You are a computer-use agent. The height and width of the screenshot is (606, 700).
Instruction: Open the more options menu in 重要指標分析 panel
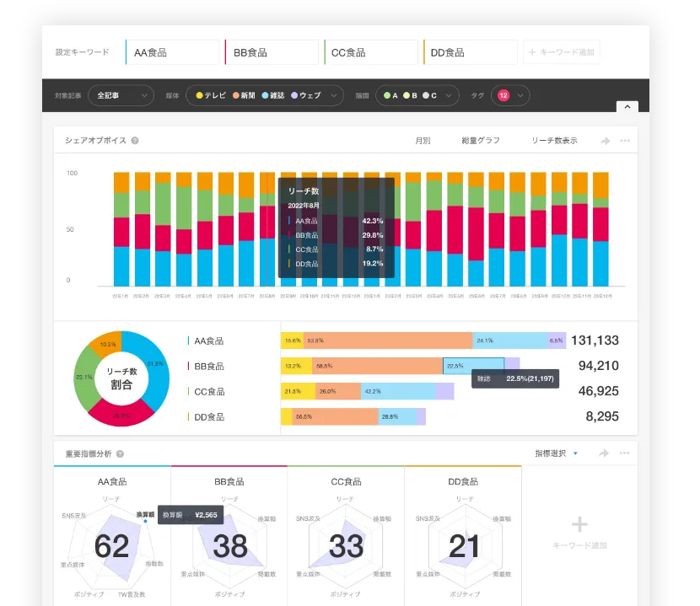point(625,453)
